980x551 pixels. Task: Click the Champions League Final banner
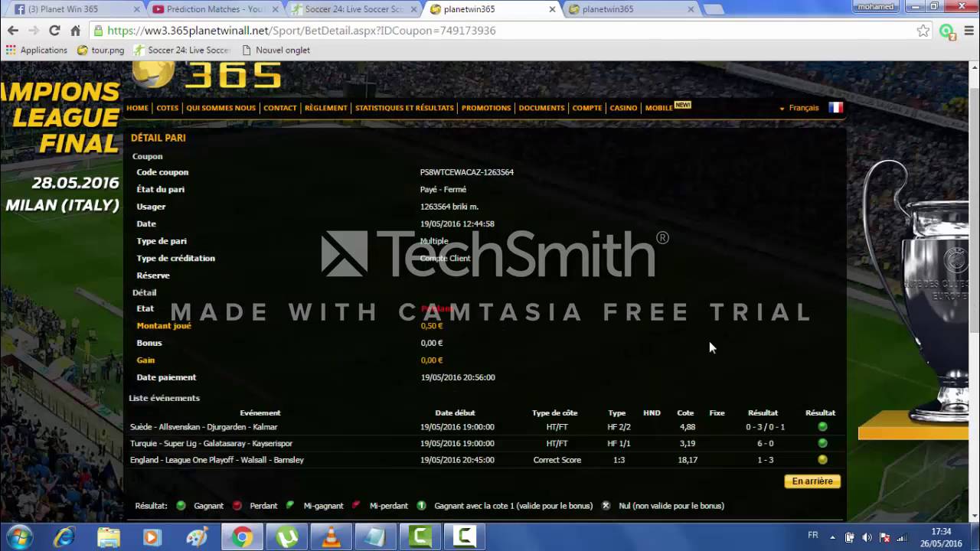[61, 145]
